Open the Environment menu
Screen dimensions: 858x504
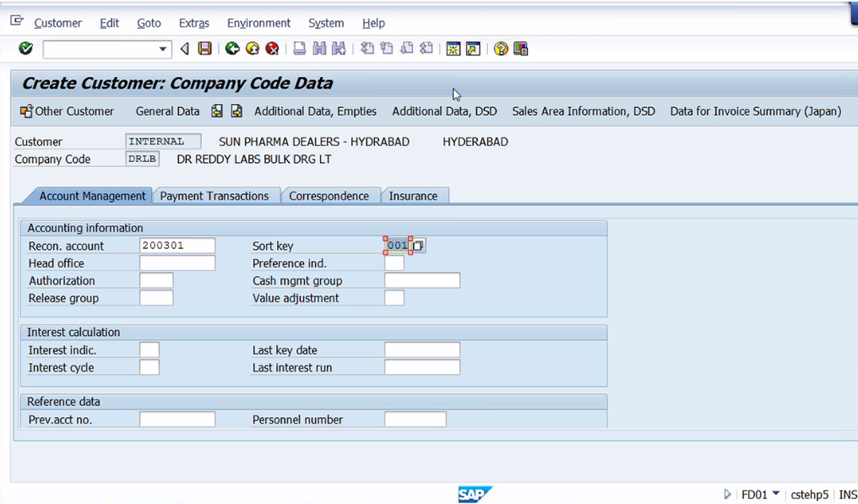pos(258,23)
